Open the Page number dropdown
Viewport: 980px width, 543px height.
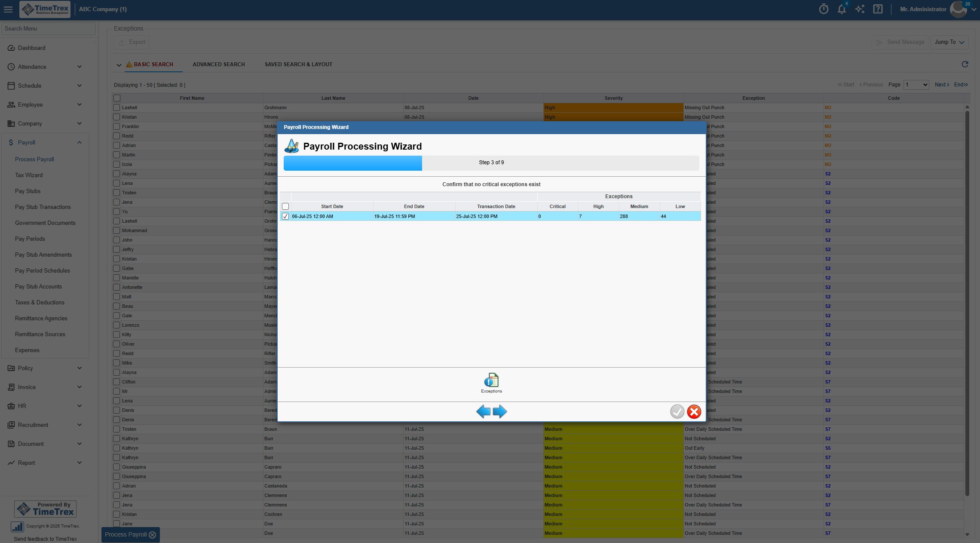[916, 84]
